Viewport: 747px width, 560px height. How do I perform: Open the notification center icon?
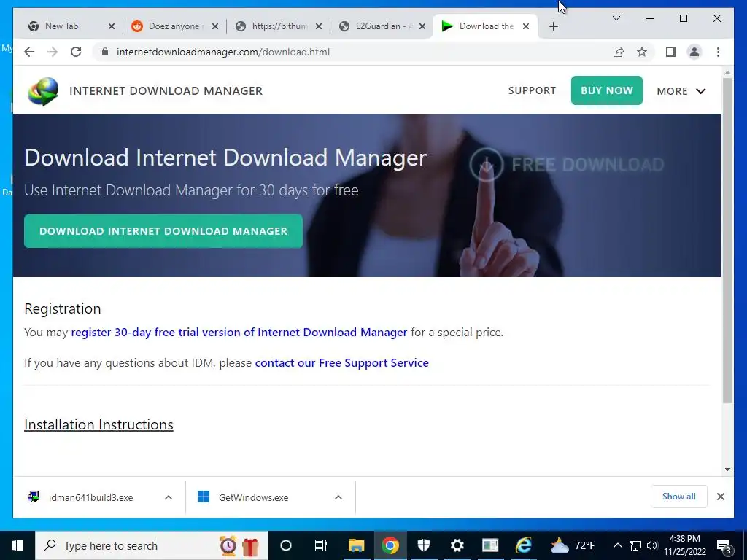coord(724,545)
